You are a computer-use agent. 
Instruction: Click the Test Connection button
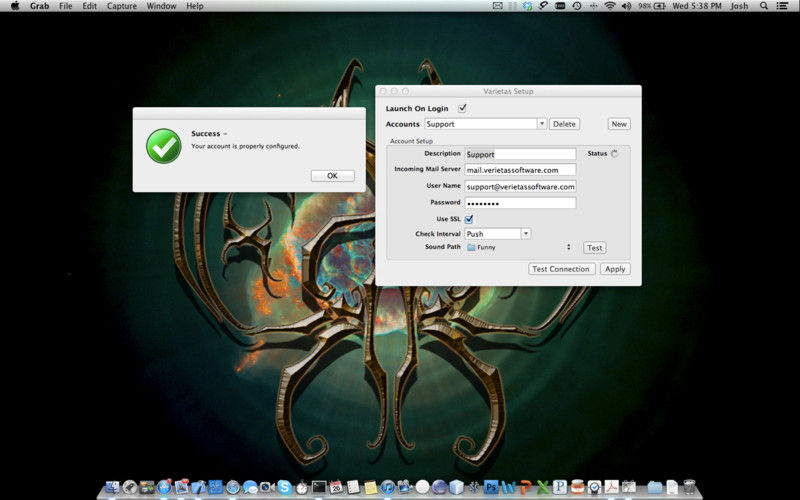(561, 269)
